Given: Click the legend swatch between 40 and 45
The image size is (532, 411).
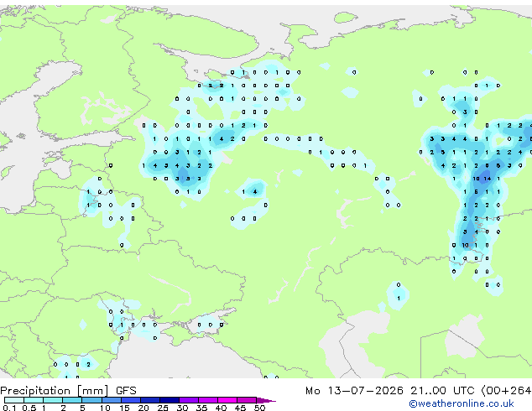Looking at the screenshot, I should (227, 400).
